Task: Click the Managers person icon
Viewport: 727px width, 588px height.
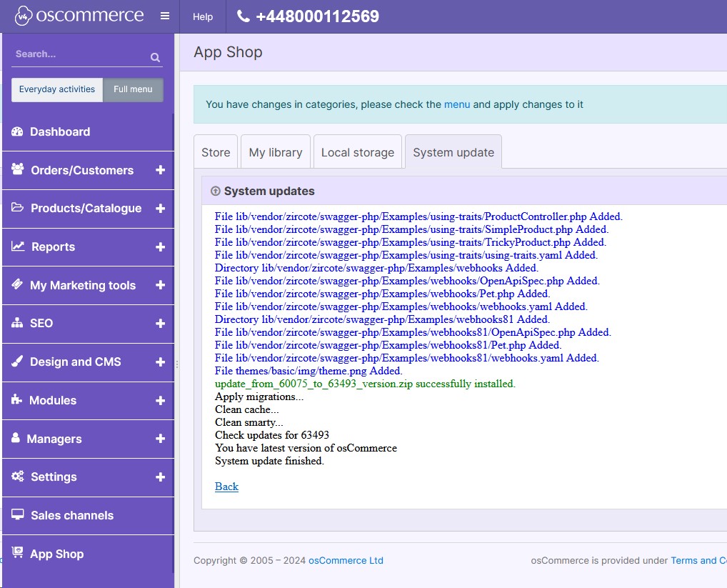Action: [x=16, y=437]
